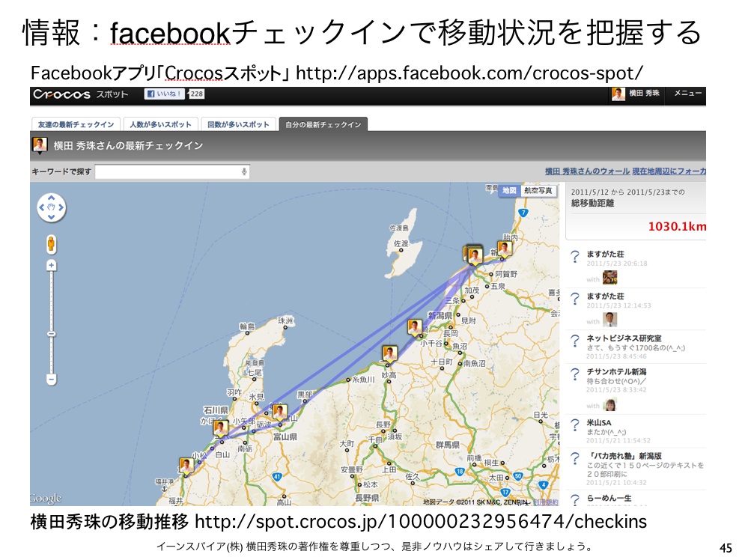The height and width of the screenshot is (560, 751).
Task: Click the 佐渡 label on the map
Action: [x=401, y=244]
